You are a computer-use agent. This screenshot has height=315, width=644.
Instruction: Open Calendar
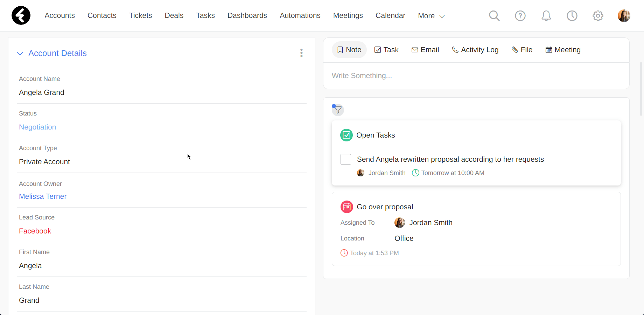[390, 15]
